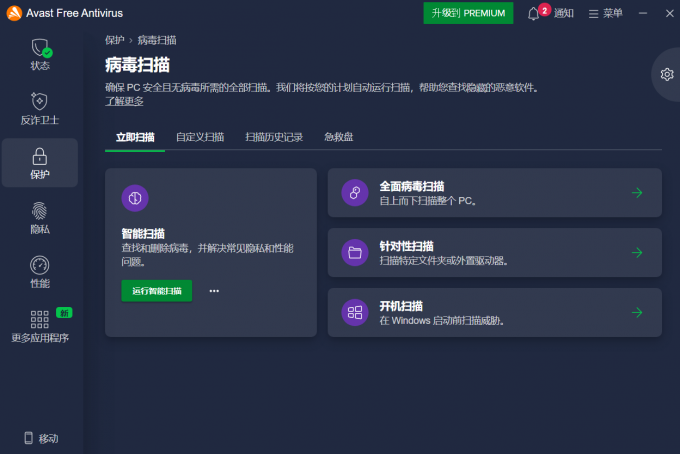Open the 了解更多 link
680x454 pixels.
pyautogui.click(x=124, y=101)
